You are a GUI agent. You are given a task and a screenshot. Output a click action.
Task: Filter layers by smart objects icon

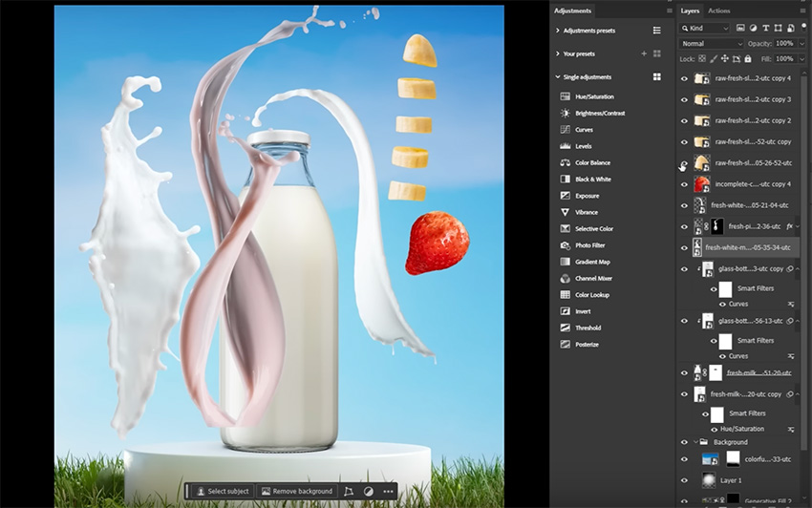791,28
